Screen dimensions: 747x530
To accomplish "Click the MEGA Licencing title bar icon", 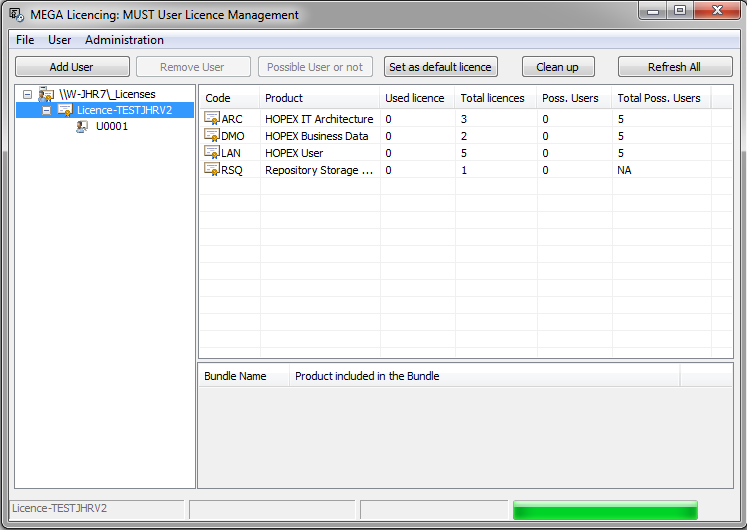I will pyautogui.click(x=15, y=15).
